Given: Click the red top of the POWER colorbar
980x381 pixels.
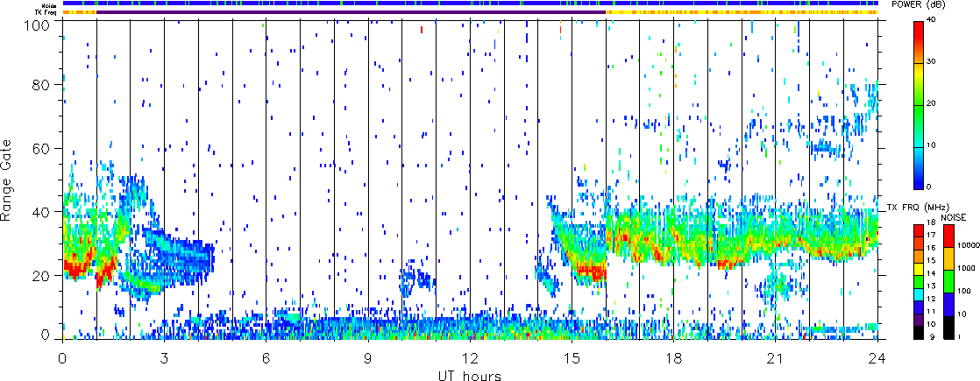Looking at the screenshot, I should pyautogui.click(x=918, y=32).
